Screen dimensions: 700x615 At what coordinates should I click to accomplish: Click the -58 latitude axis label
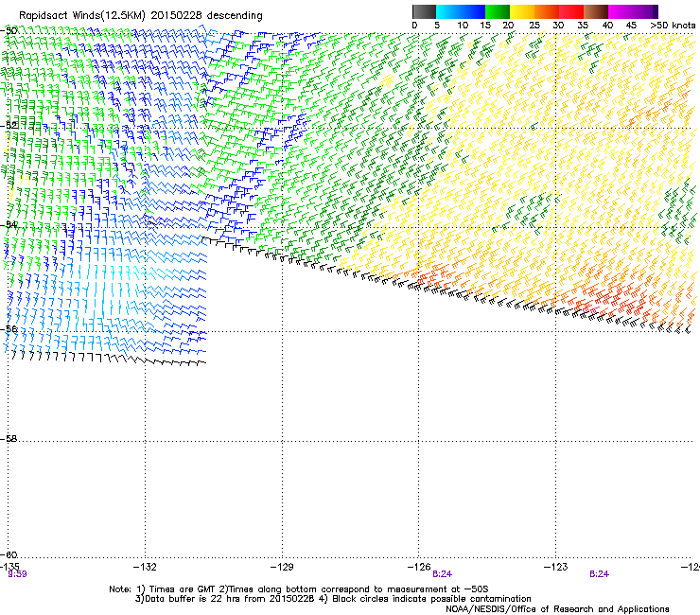(9, 439)
